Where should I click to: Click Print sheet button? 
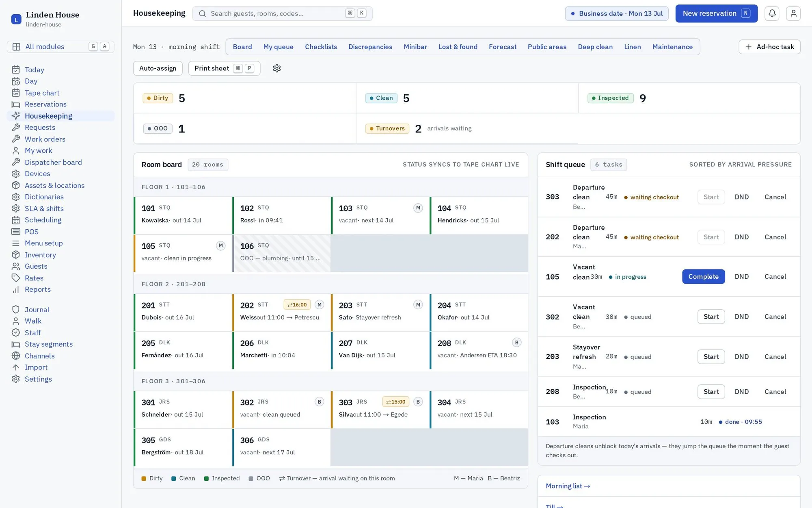[224, 68]
